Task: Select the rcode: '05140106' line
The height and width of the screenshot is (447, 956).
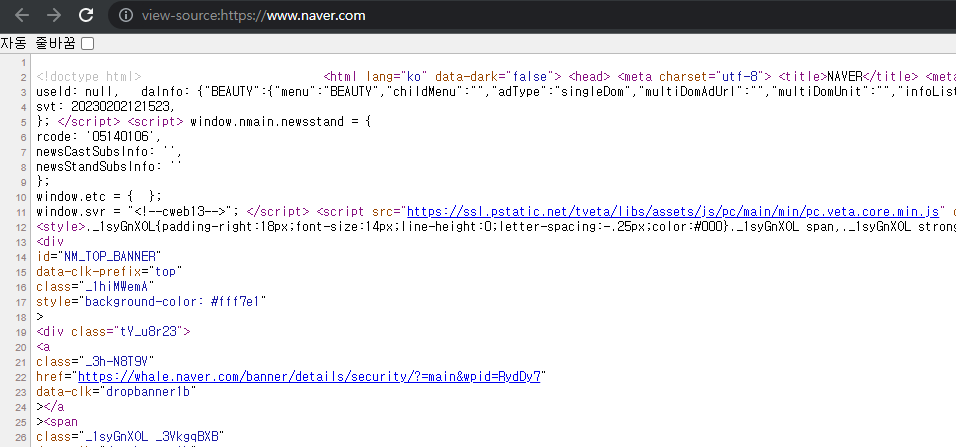Action: 99,137
